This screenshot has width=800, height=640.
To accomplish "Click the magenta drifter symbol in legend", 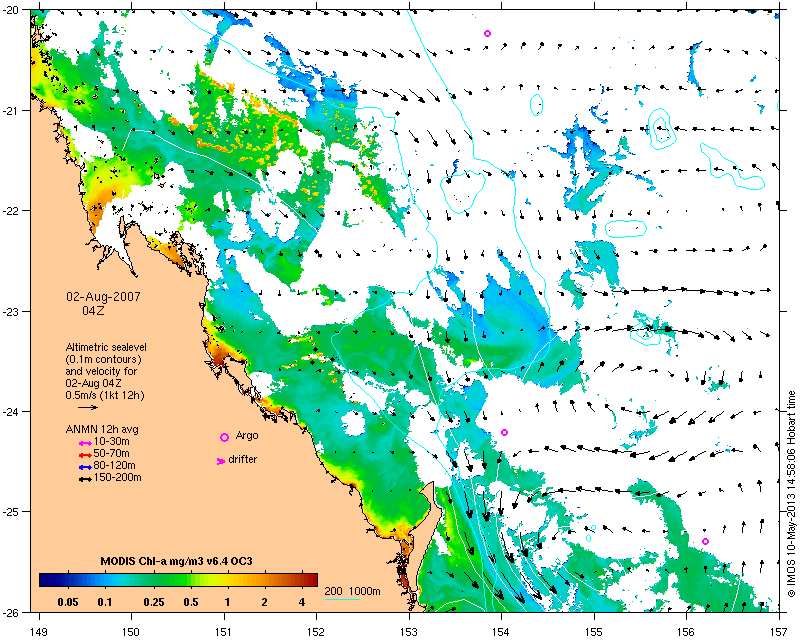I will pyautogui.click(x=221, y=461).
